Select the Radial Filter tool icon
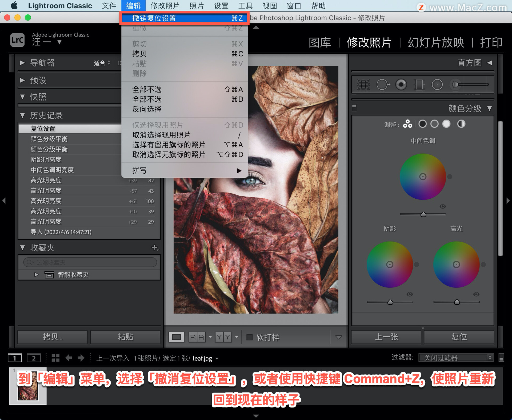Screen dimensions: 512x420 click(x=437, y=85)
